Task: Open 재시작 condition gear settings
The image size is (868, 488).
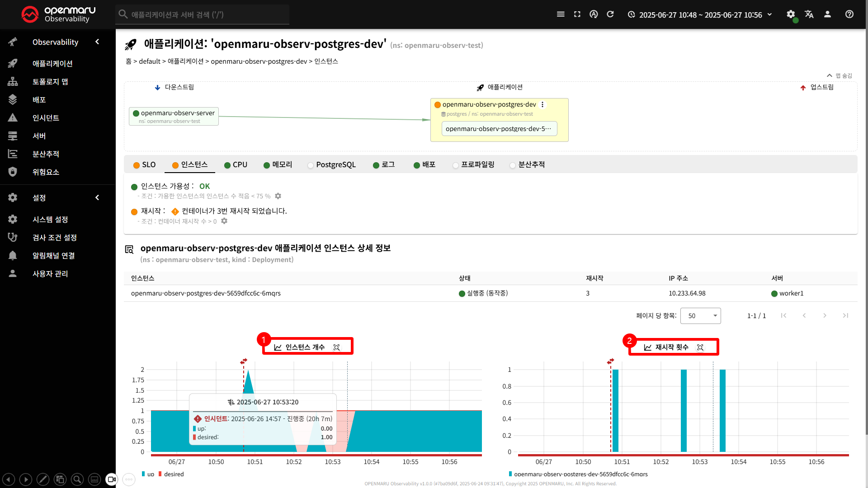Action: pyautogui.click(x=224, y=221)
